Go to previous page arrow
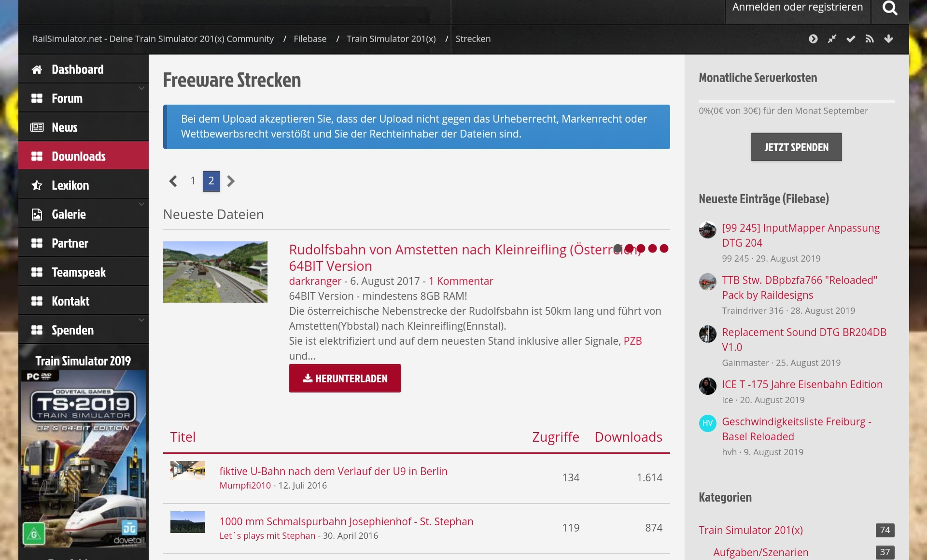Viewport: 927px width, 560px height. [x=173, y=181]
